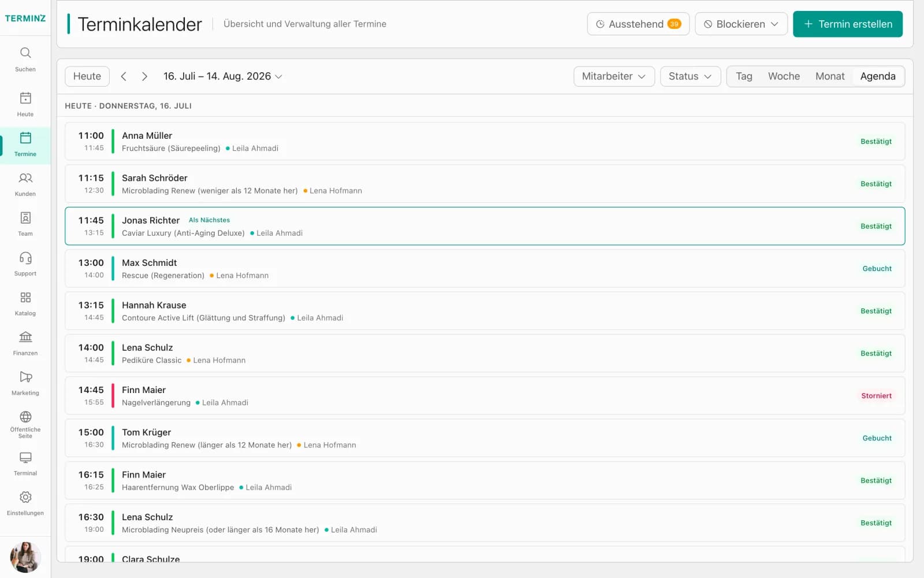This screenshot has width=924, height=578.
Task: Click the TERMINZ logo
Action: pos(25,18)
